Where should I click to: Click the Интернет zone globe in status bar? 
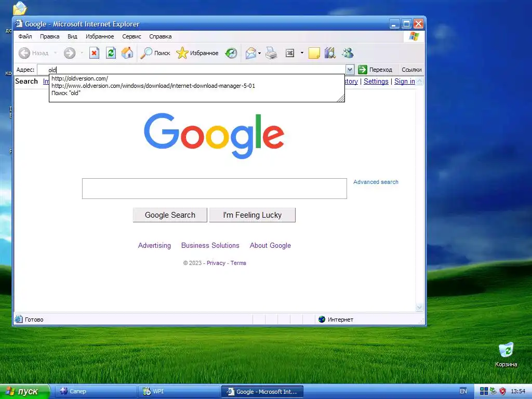pyautogui.click(x=322, y=320)
